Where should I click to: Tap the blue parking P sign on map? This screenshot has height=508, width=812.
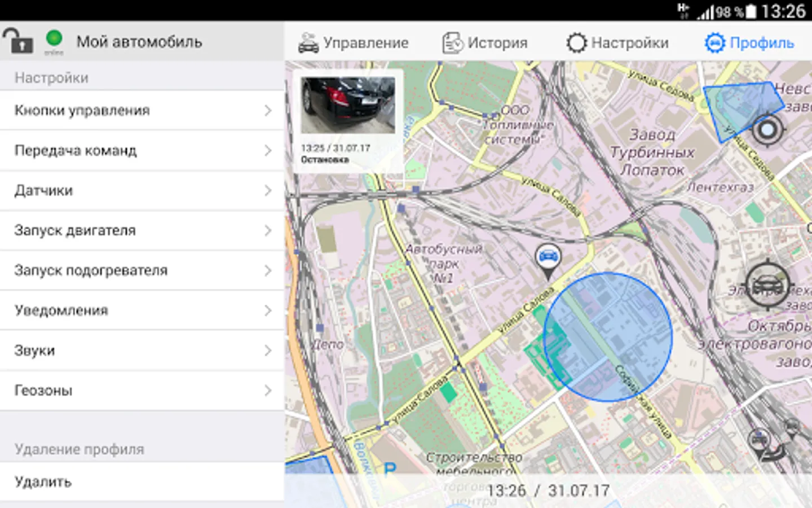tap(389, 469)
